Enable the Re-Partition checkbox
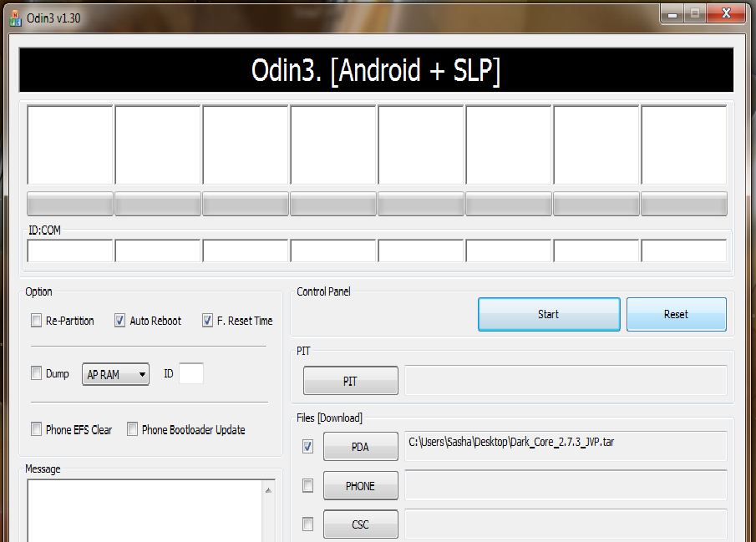This screenshot has width=756, height=542. 36,320
